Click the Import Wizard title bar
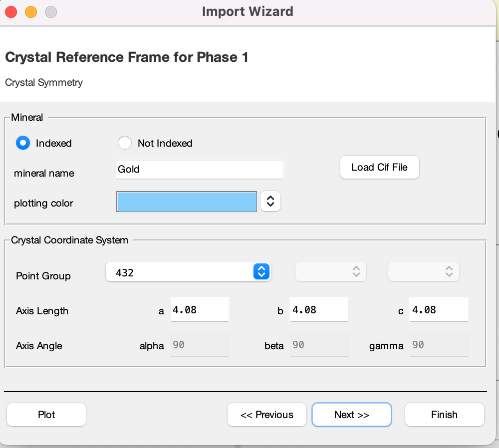The height and width of the screenshot is (448, 499). click(x=248, y=11)
